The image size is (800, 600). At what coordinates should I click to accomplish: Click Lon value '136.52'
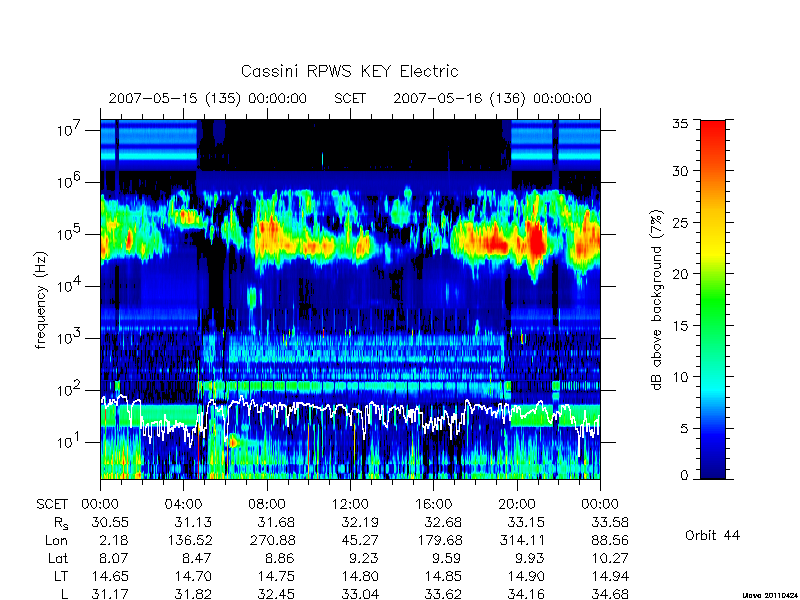(190, 540)
